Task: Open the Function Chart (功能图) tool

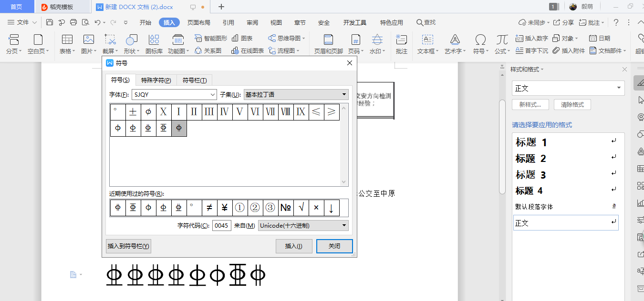Action: (x=178, y=44)
